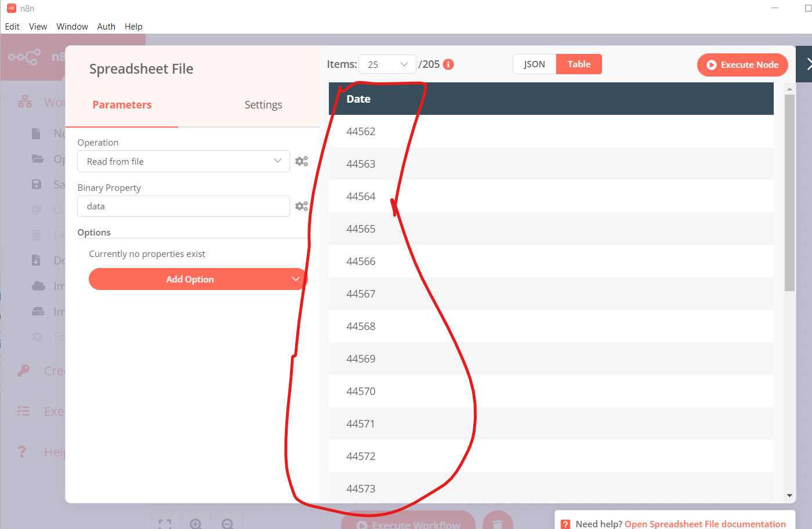The height and width of the screenshot is (529, 812).
Task: Select the cell with value 44571
Action: pos(551,423)
